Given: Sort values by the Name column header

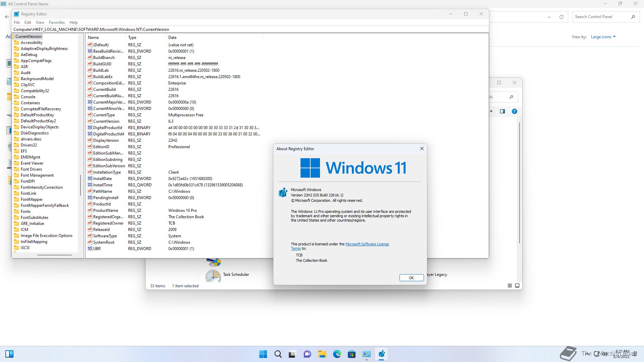Looking at the screenshot, I should coord(106,38).
